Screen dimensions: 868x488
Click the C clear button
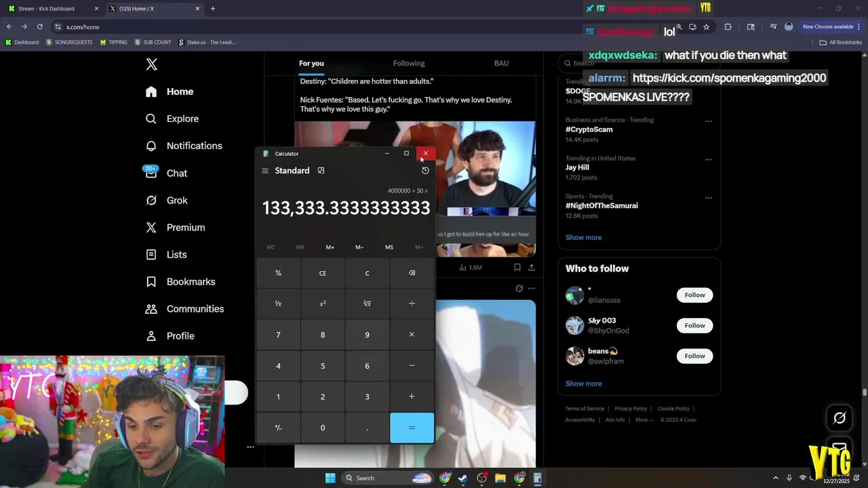(x=367, y=273)
